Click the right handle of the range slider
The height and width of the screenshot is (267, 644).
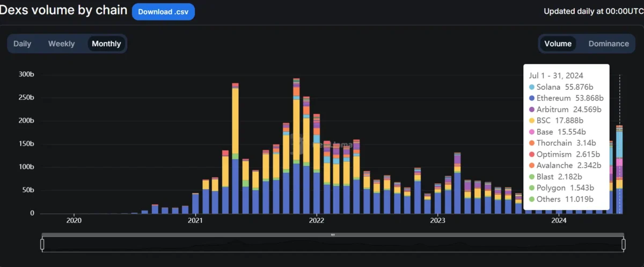[x=624, y=244]
